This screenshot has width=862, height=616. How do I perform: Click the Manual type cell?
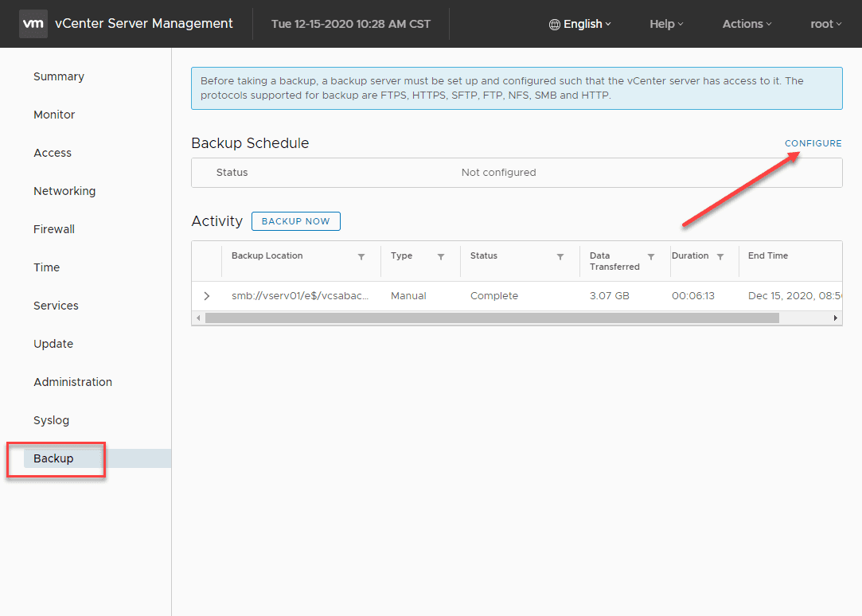click(x=408, y=295)
